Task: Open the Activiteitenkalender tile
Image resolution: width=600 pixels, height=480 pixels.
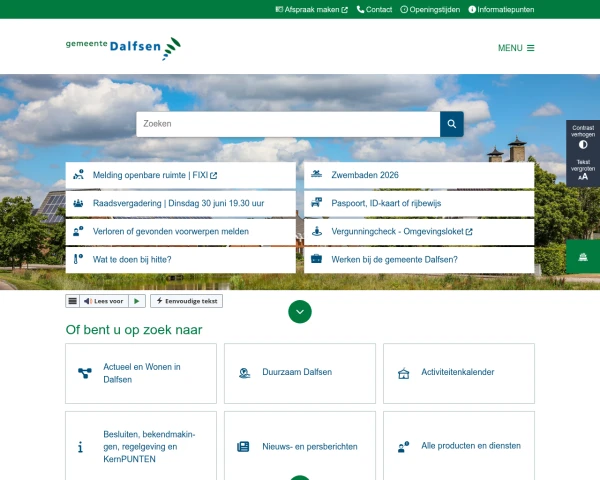Action: coord(459,373)
